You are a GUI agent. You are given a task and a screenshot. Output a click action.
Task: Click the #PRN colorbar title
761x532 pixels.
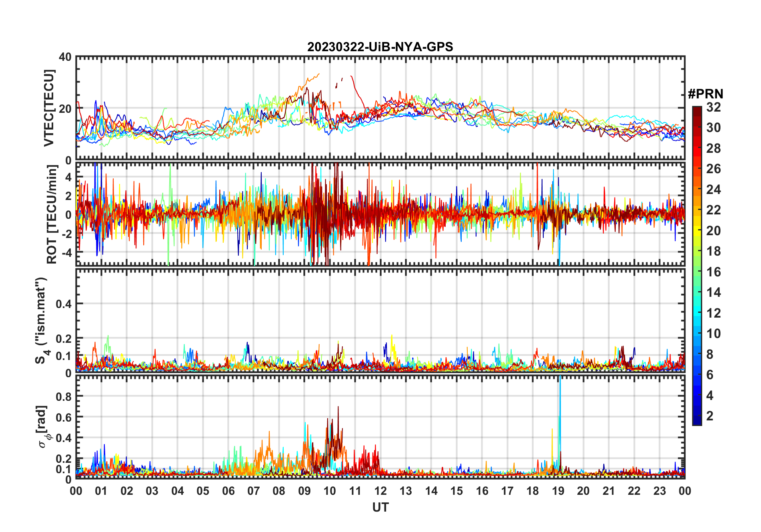[705, 94]
